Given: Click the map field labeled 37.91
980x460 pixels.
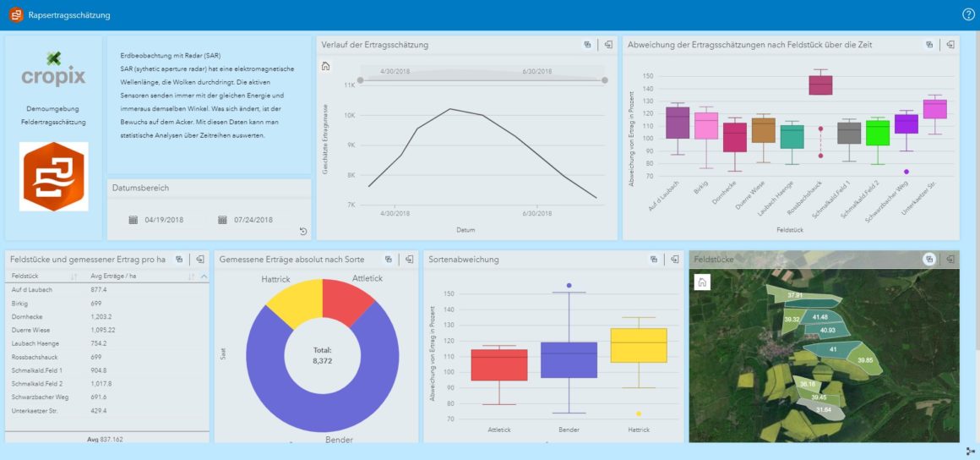Looking at the screenshot, I should [x=794, y=295].
